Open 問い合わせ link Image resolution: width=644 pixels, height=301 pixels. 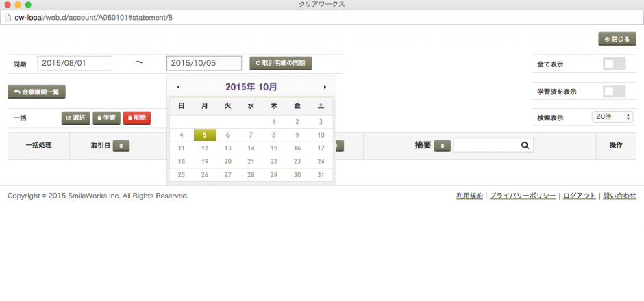(620, 196)
